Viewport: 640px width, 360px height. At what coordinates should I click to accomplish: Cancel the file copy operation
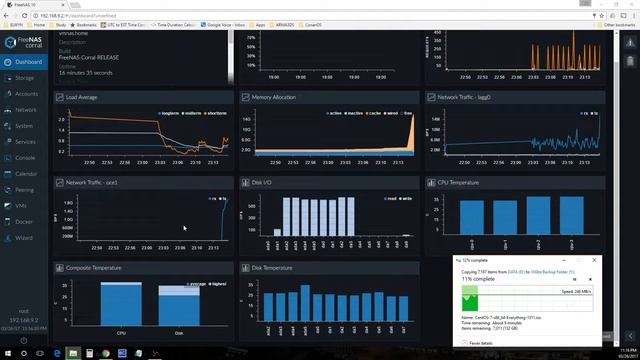point(590,279)
